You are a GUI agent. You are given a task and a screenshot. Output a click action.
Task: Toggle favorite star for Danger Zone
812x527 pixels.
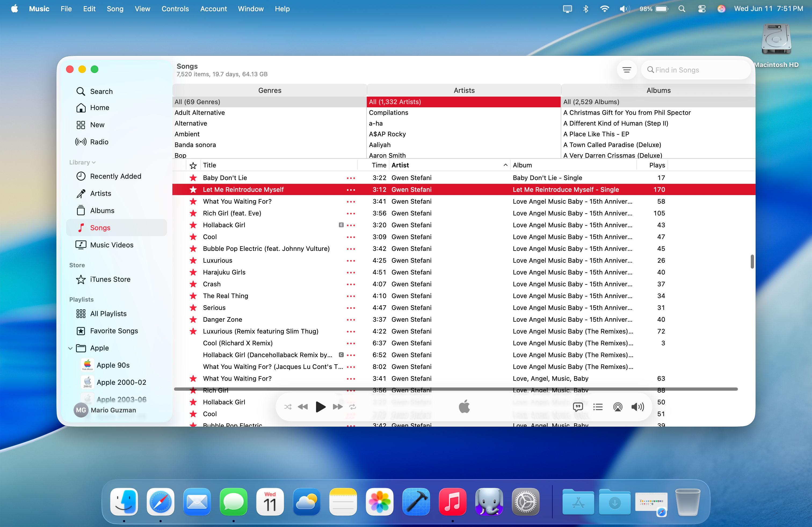click(193, 319)
